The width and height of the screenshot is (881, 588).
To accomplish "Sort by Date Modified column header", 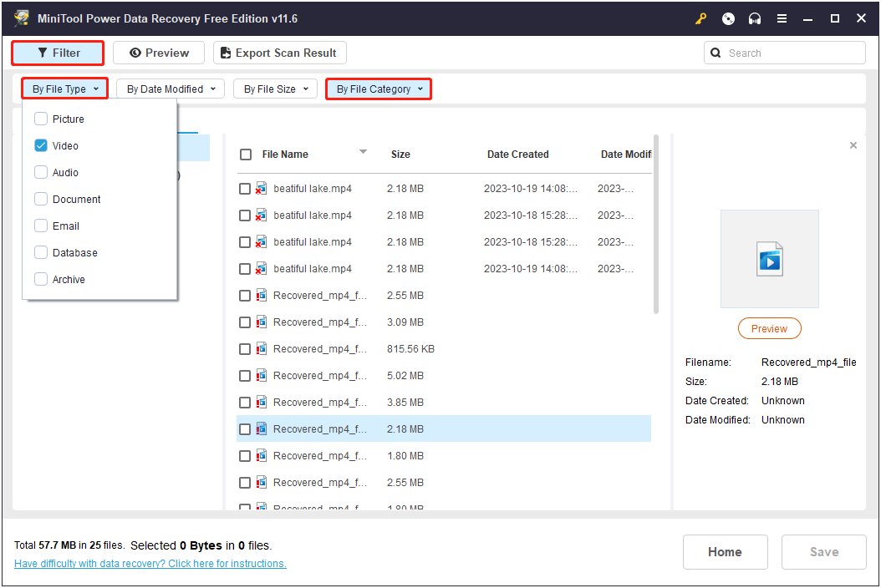I will pos(626,154).
